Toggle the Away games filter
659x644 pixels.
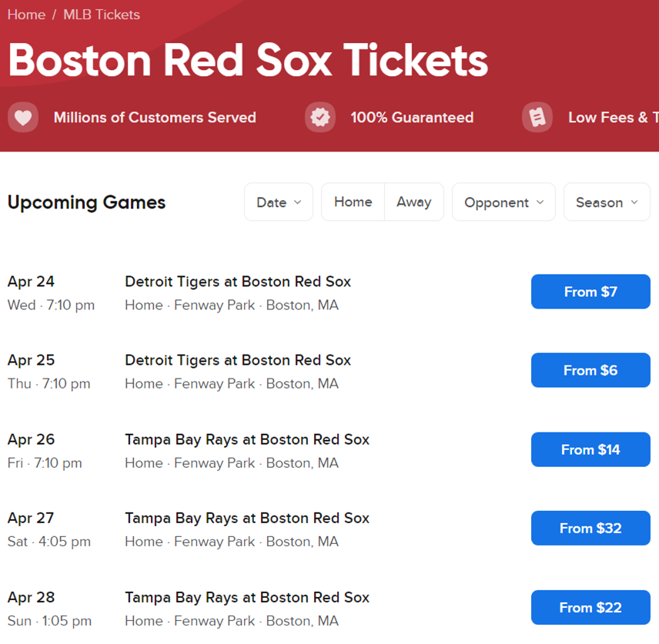[414, 202]
